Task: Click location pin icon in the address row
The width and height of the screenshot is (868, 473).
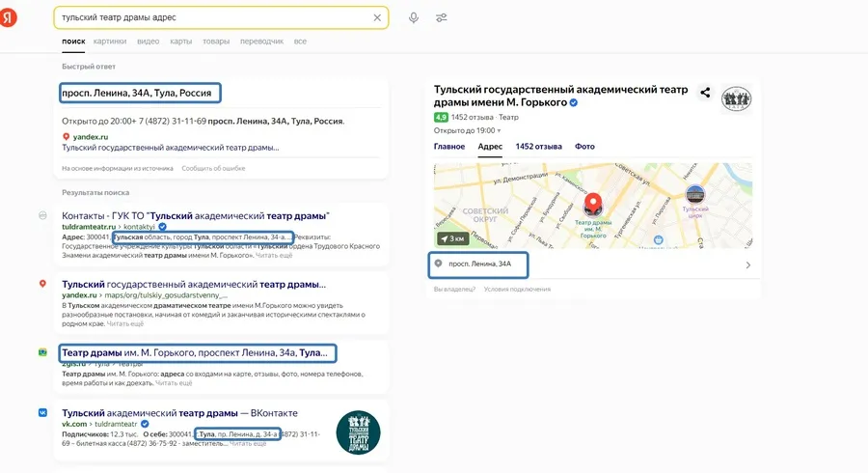Action: (439, 264)
